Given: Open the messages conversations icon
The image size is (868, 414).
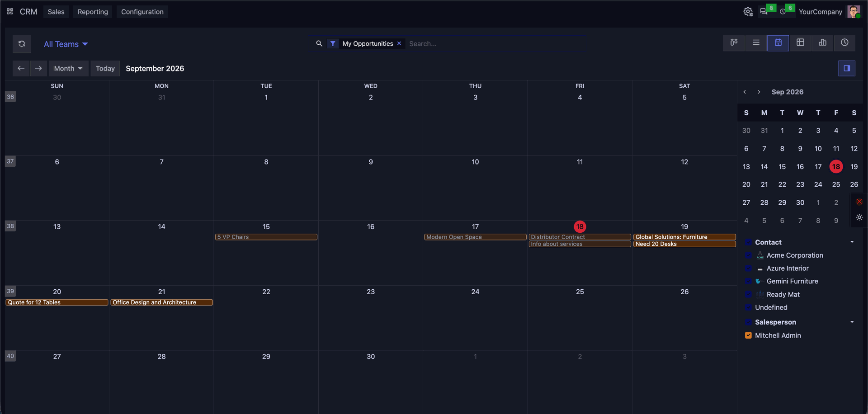Looking at the screenshot, I should (764, 12).
